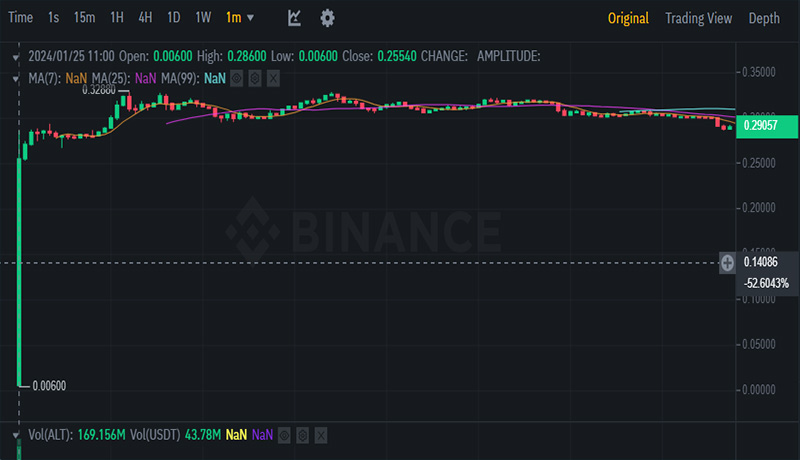Open the technical indicators chart icon
This screenshot has height=460, width=800.
[x=294, y=18]
